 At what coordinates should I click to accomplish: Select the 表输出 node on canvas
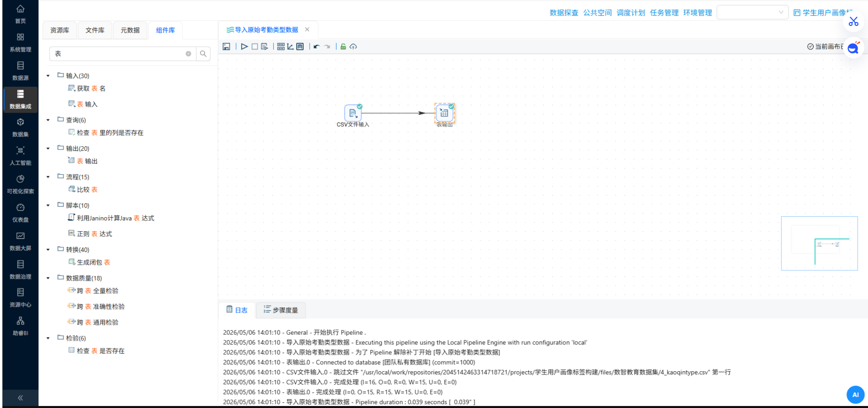(x=444, y=113)
